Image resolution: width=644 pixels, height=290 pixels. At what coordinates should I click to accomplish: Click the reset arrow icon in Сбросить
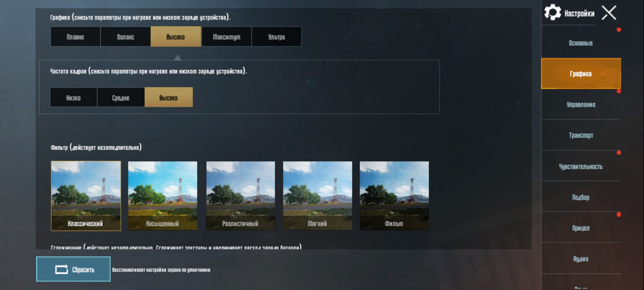(x=61, y=269)
